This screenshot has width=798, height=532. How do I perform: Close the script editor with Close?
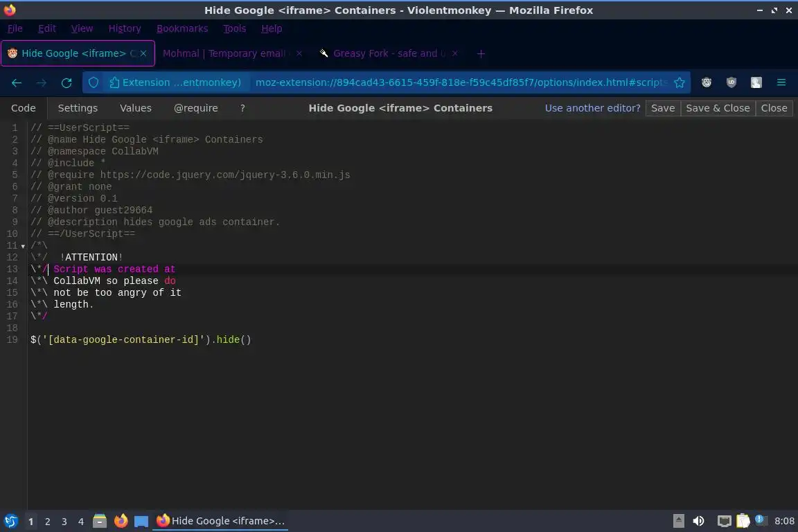click(774, 108)
